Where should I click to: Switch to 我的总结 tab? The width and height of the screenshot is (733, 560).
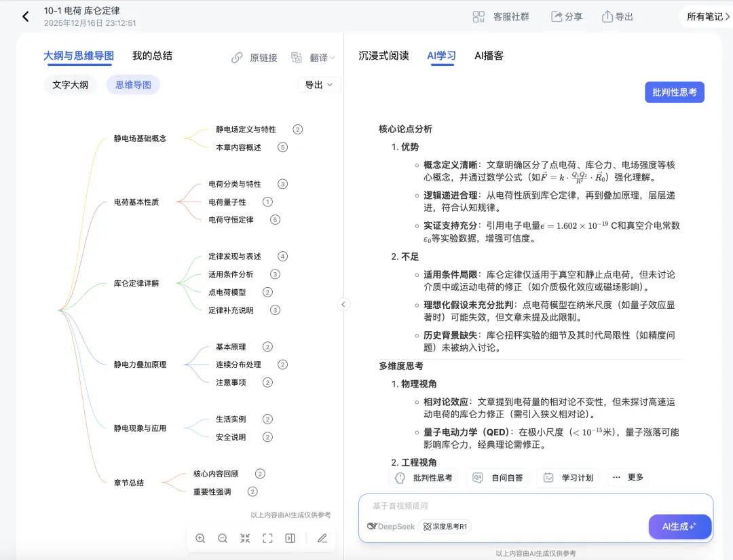153,56
